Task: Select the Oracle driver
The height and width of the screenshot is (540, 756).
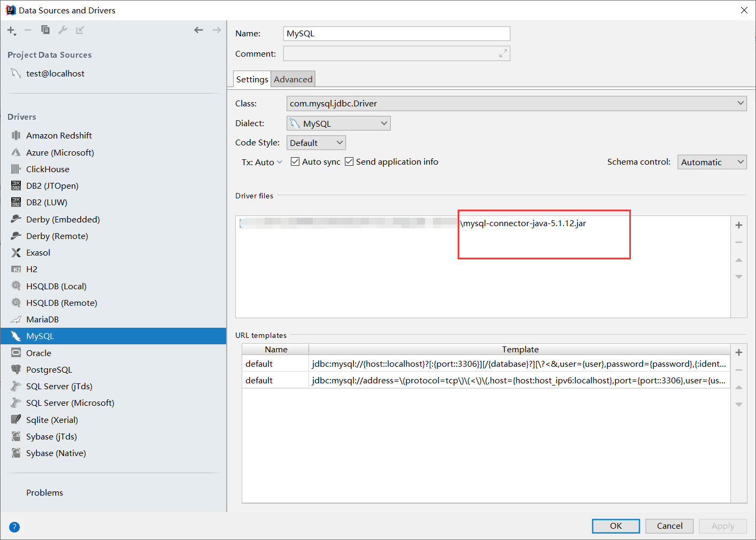Action: [113, 353]
